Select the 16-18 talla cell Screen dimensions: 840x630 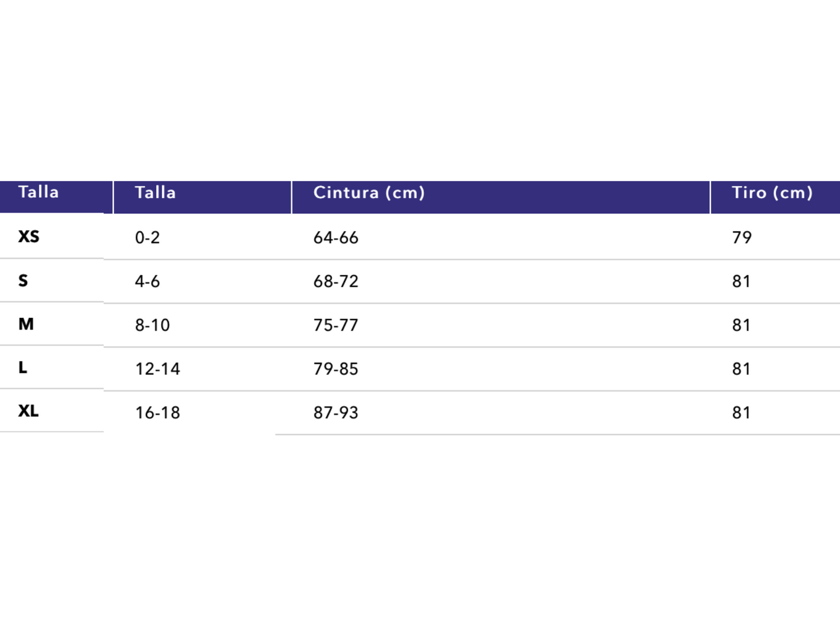(x=158, y=413)
